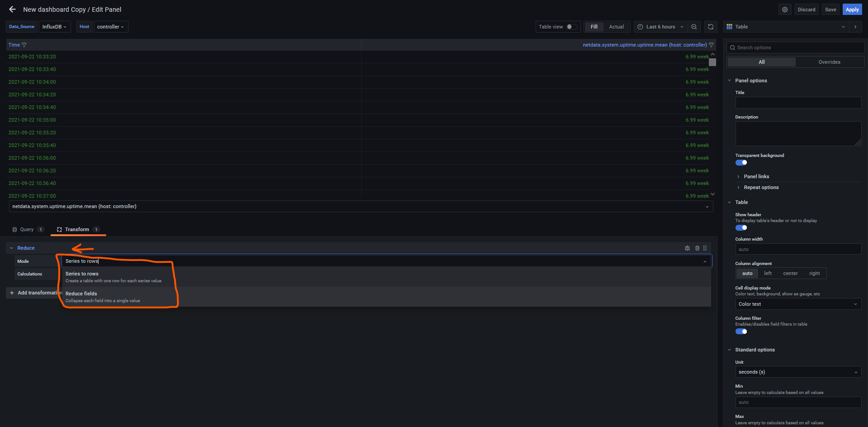Click the drag handle icon on the Reduce row
This screenshot has width=868, height=427.
click(x=705, y=248)
